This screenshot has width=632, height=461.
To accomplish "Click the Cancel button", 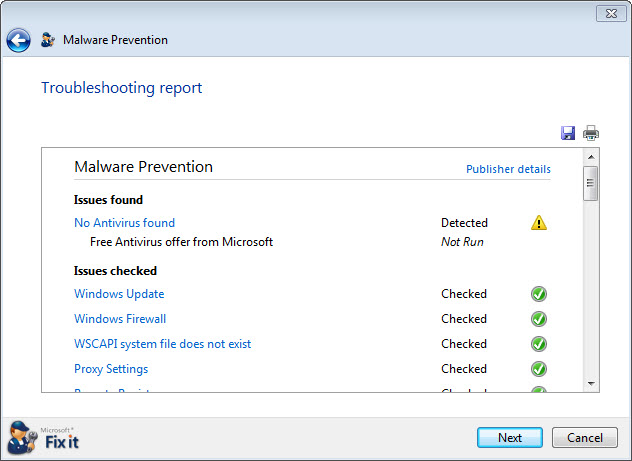I will coord(585,438).
